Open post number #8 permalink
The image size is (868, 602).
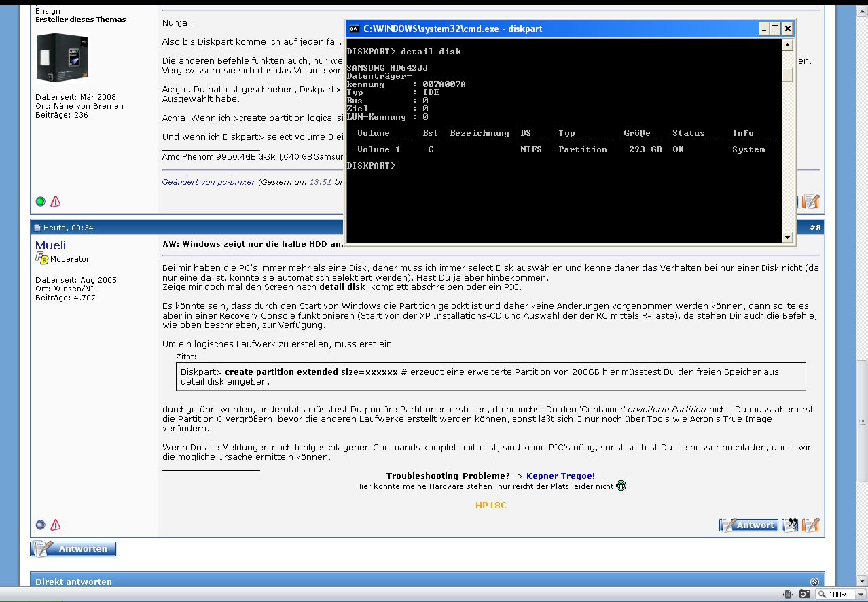coord(815,228)
